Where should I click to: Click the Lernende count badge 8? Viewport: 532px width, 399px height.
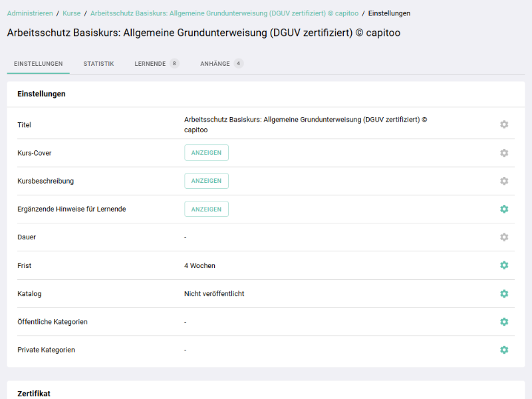174,64
